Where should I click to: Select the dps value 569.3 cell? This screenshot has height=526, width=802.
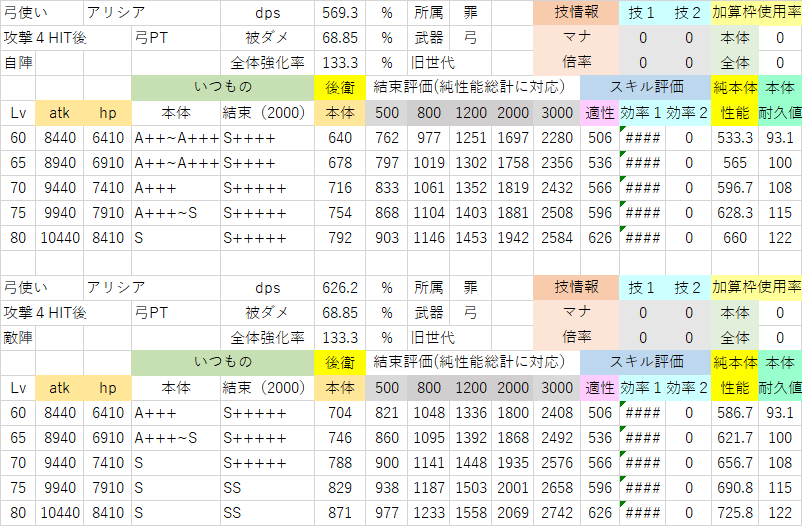click(340, 13)
